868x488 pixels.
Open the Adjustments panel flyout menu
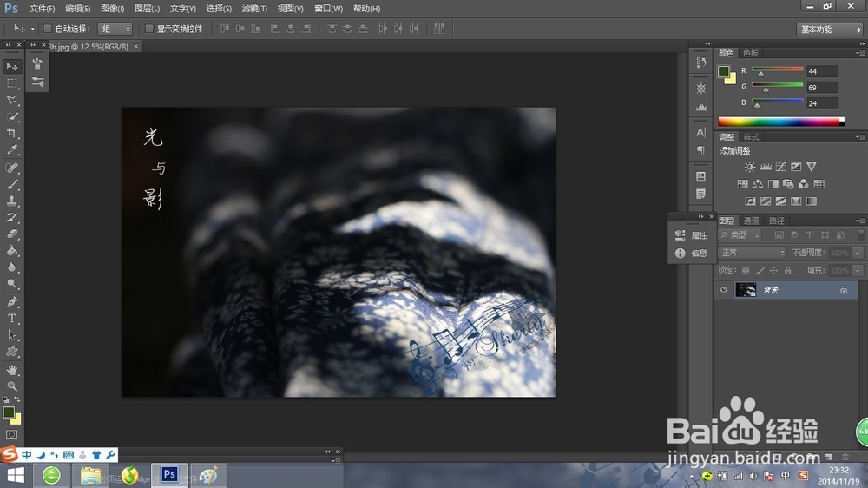click(859, 137)
